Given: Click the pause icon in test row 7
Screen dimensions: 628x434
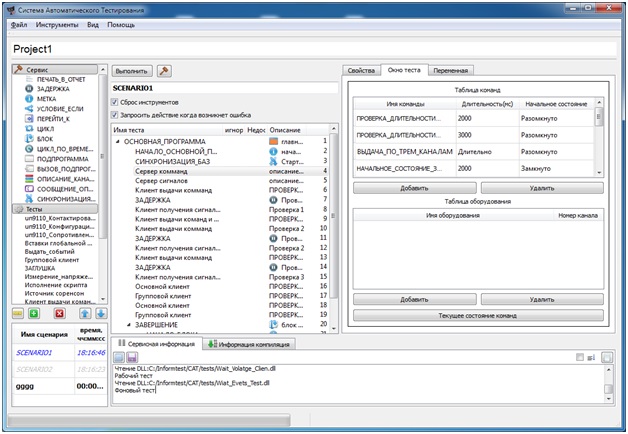Looking at the screenshot, I should pos(274,200).
